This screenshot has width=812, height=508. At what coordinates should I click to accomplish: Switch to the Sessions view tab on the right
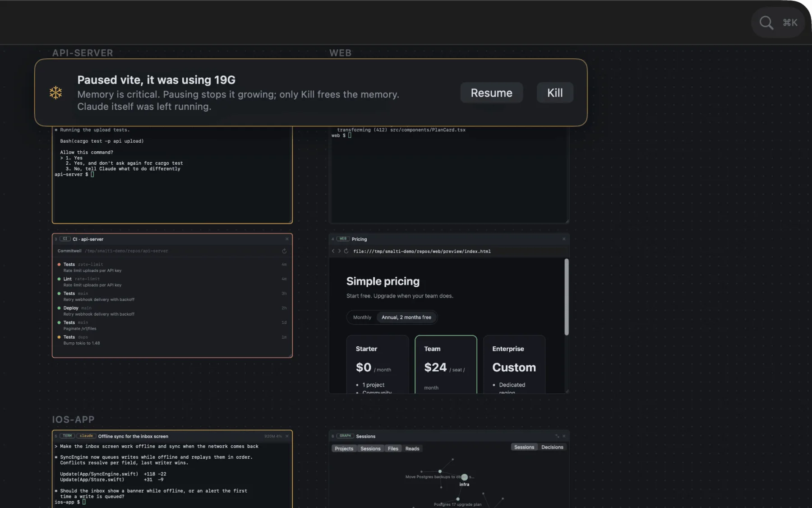(524, 447)
